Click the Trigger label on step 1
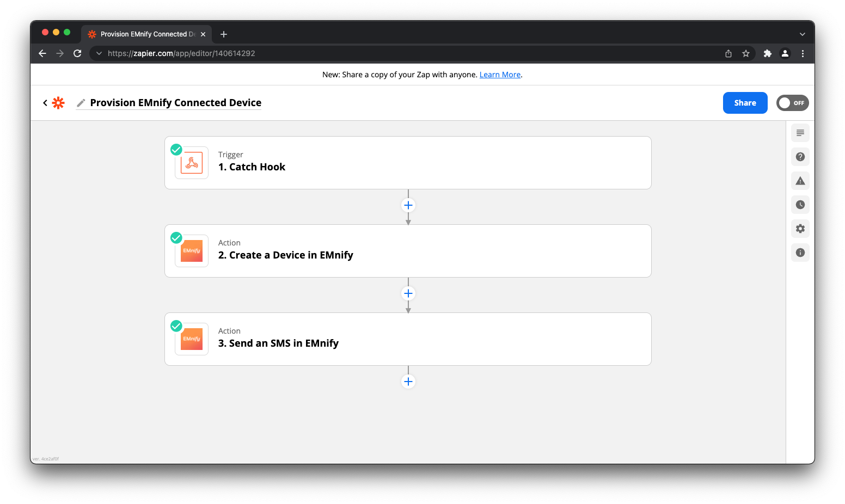 coord(231,155)
